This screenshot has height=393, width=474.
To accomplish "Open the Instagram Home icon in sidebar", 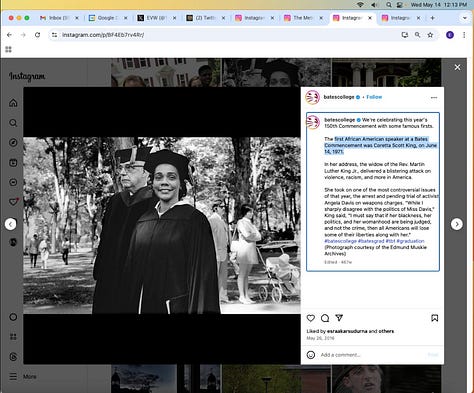I will pos(13,103).
